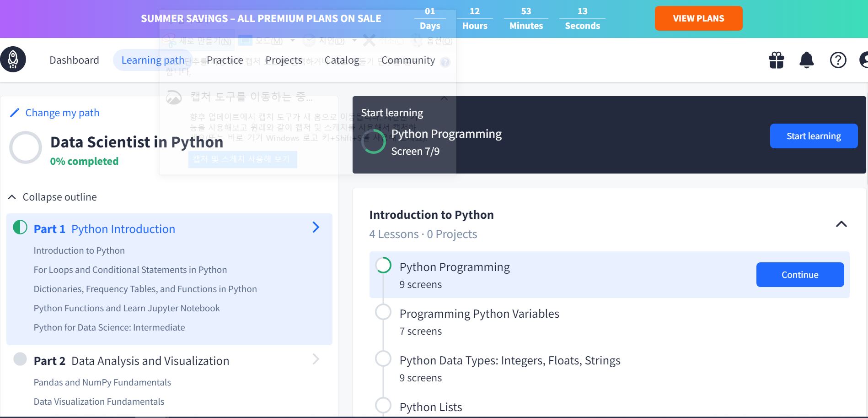Click the Screen 7/9 text

(415, 151)
